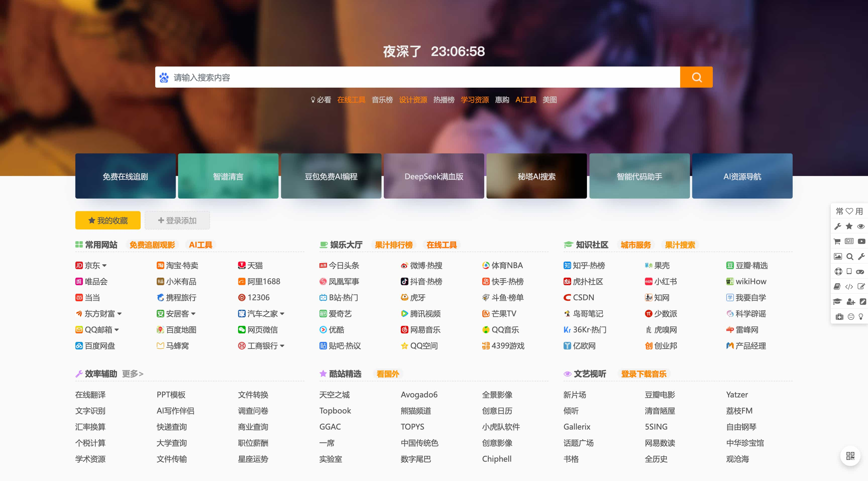Open the 免费追剧观影 link
This screenshot has width=868, height=481.
point(152,245)
